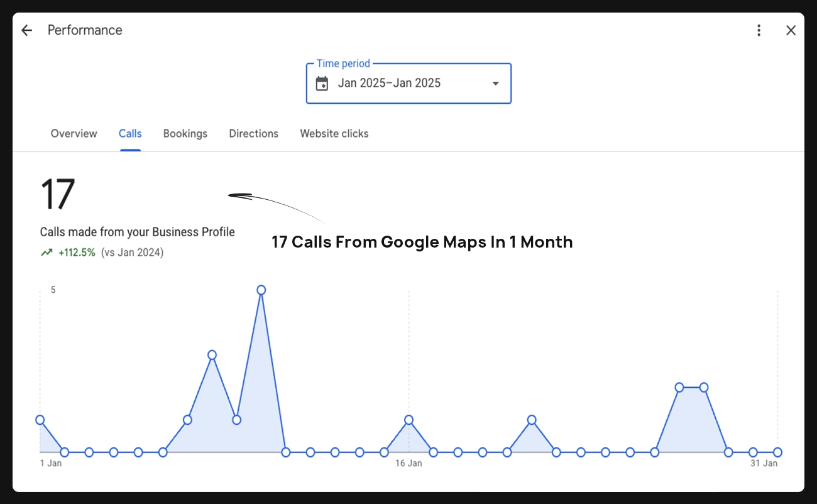
Task: Select the highest peak data point on chart
Action: [261, 290]
